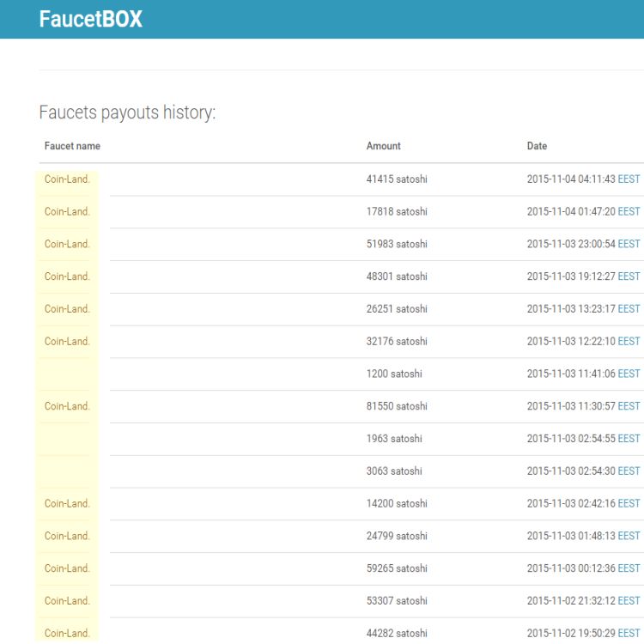Click EEST timezone link on 02:42:16 row
Screen dimensions: 644x644
click(629, 503)
